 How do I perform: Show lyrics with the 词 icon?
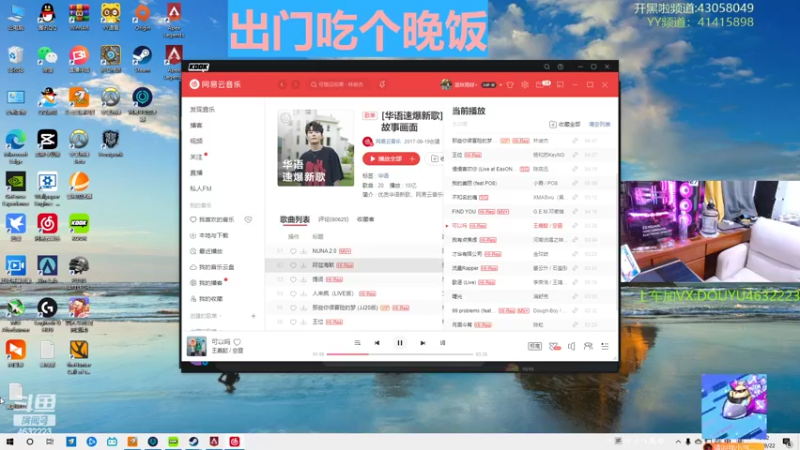coord(442,343)
